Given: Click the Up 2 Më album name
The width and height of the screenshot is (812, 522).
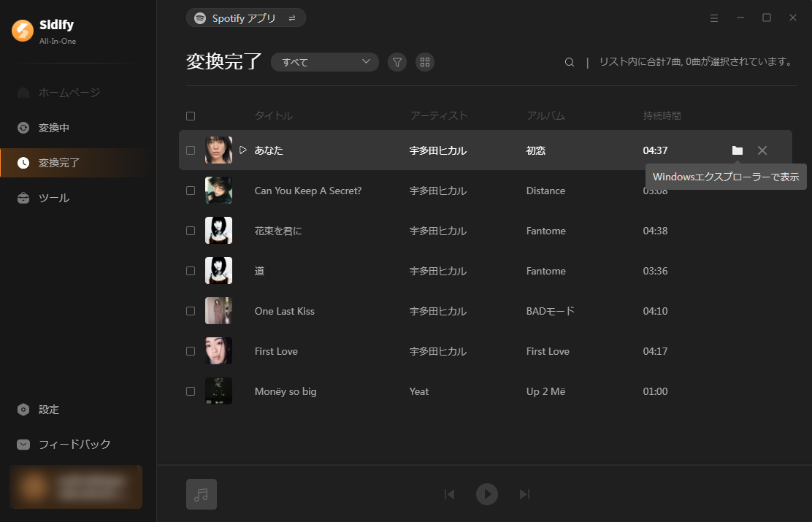Looking at the screenshot, I should point(545,391).
